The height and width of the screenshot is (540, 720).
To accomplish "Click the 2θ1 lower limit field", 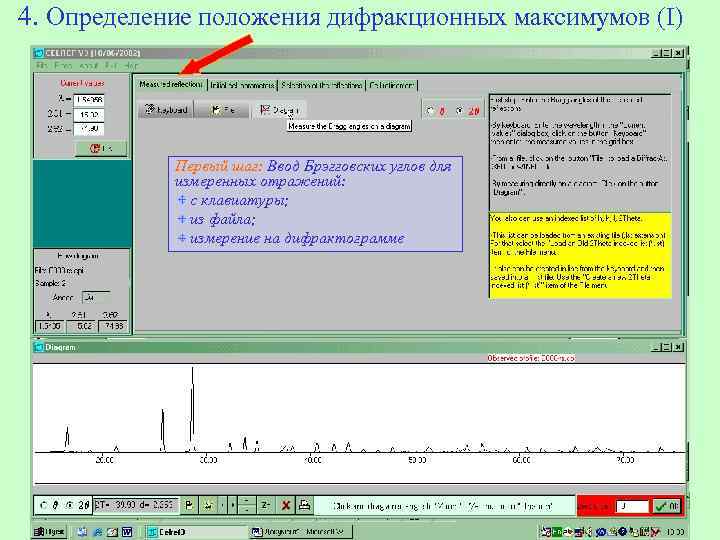I will (x=89, y=114).
